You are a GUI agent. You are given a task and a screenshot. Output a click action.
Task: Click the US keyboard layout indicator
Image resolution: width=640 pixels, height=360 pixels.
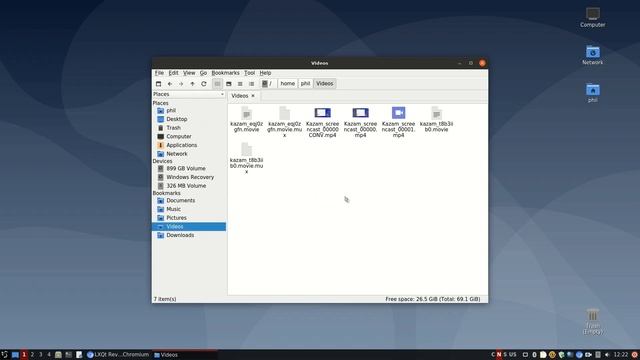click(x=513, y=355)
